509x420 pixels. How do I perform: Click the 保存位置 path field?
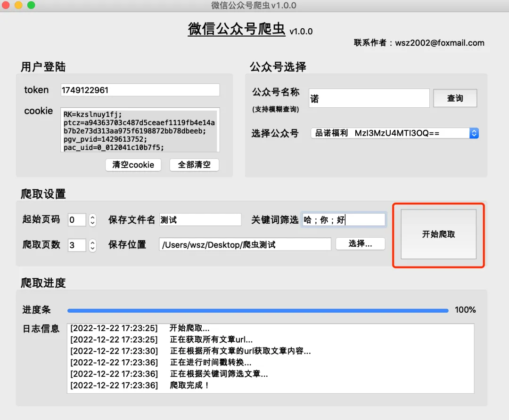tap(245, 244)
